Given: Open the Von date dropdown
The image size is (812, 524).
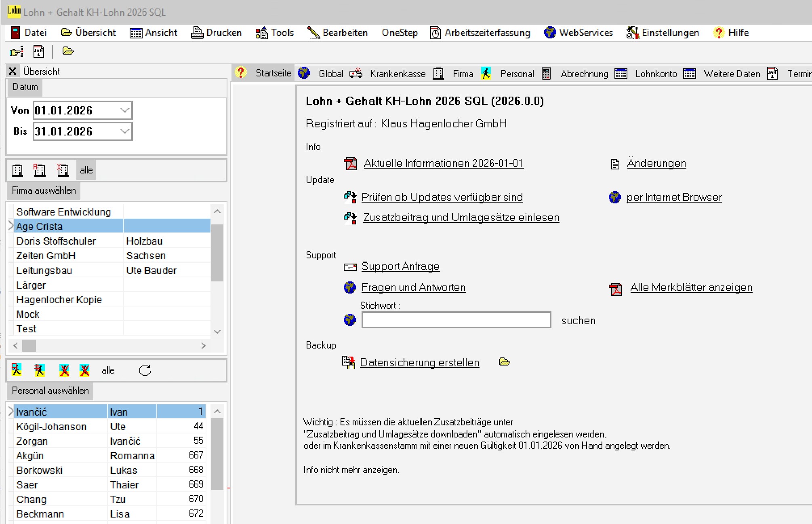Looking at the screenshot, I should point(124,110).
